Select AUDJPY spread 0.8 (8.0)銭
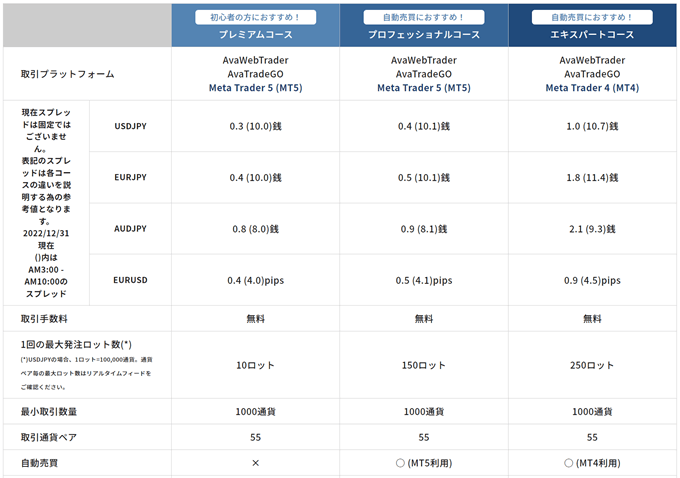Screen dimensions: 680x478 [255, 229]
